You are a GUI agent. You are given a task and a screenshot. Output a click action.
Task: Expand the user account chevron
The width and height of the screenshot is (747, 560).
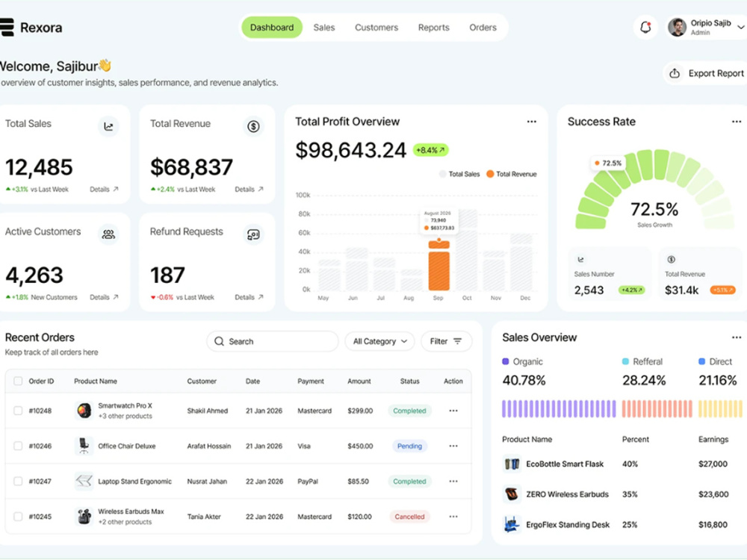tap(741, 27)
